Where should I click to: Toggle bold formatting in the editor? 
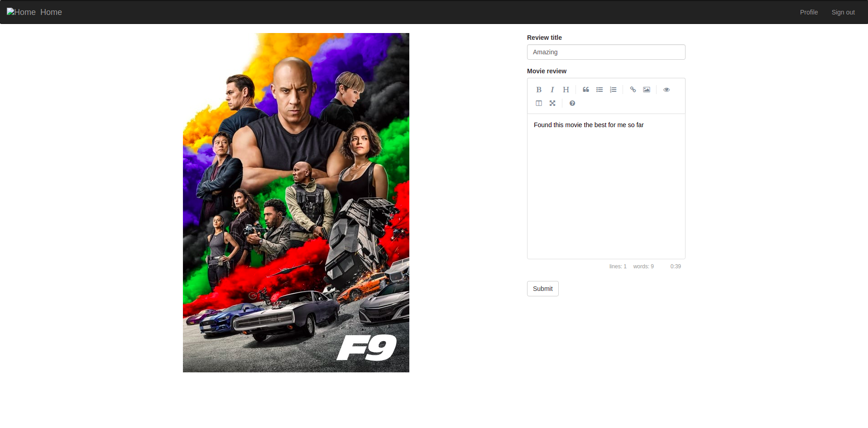click(539, 90)
